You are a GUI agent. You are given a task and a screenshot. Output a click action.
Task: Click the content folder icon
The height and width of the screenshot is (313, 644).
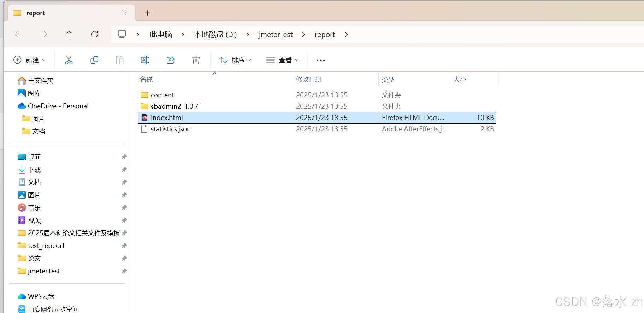144,95
